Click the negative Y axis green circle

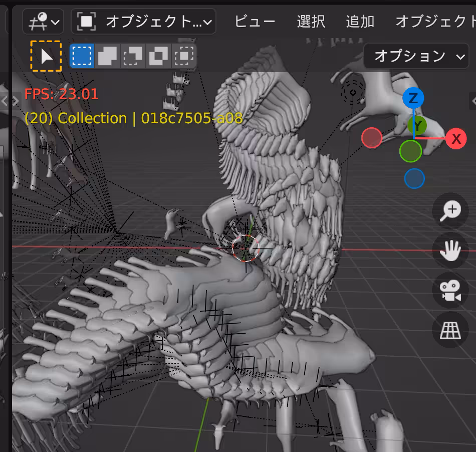click(410, 151)
